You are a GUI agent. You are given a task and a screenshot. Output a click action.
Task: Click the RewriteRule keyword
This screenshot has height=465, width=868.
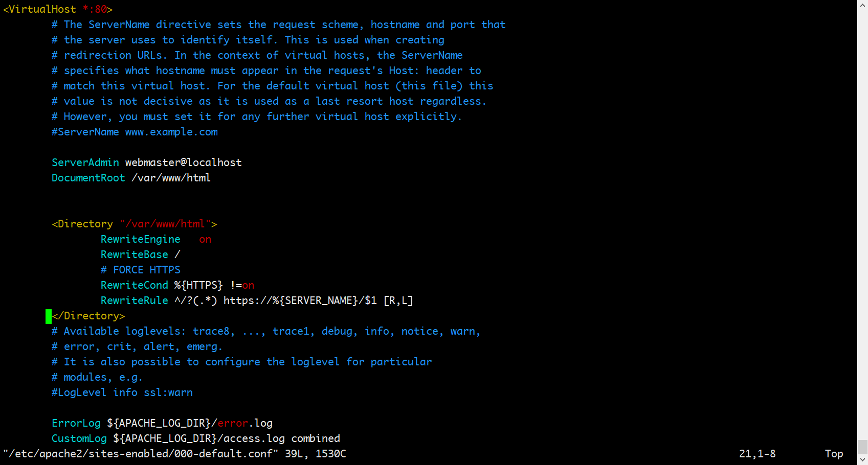134,300
